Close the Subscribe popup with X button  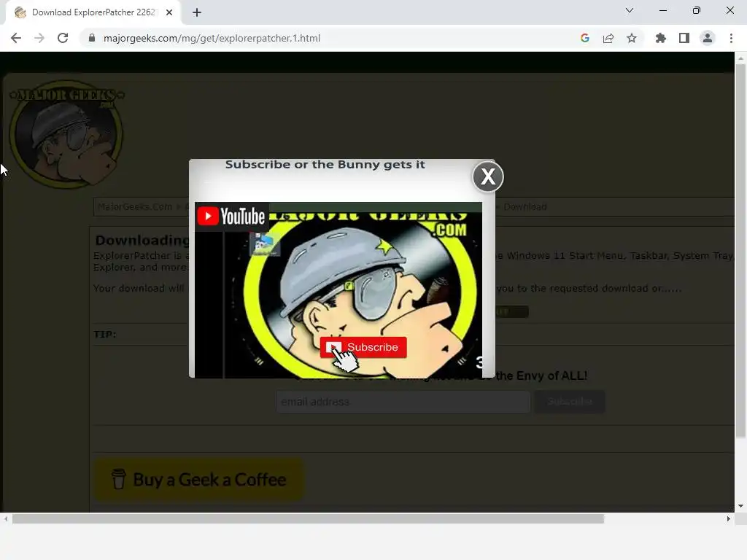(488, 176)
